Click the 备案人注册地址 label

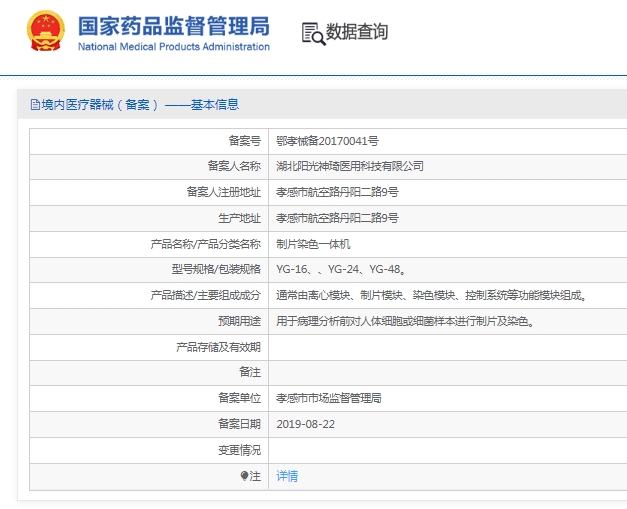pyautogui.click(x=224, y=192)
